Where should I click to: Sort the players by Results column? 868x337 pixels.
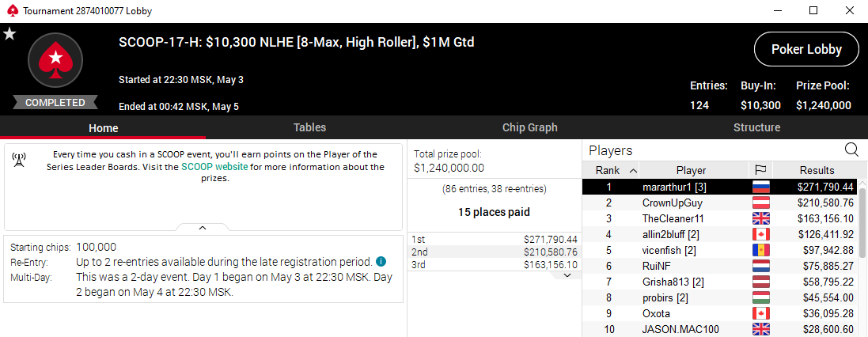pos(817,170)
